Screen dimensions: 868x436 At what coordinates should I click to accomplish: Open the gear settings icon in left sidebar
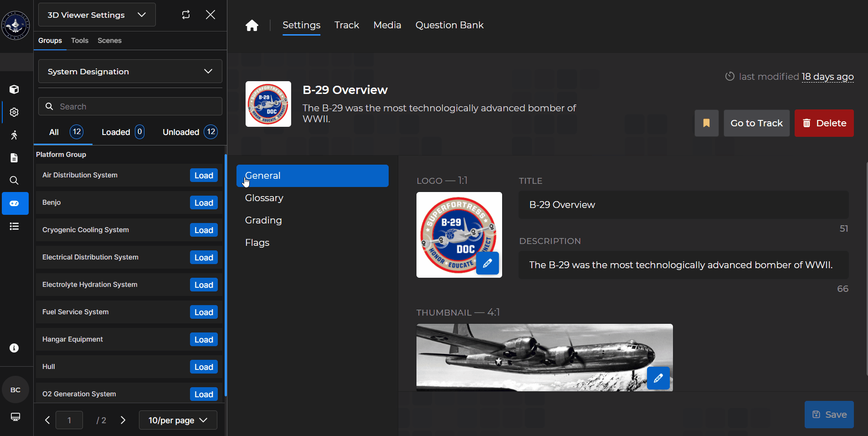14,112
